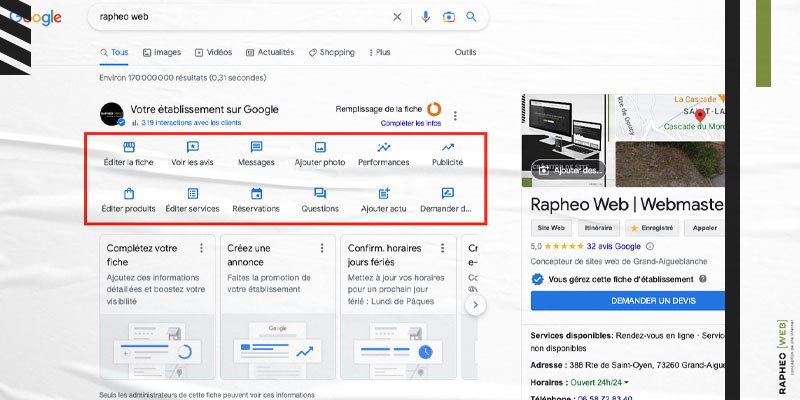
Task: Open Éditer produits
Action: click(x=128, y=201)
